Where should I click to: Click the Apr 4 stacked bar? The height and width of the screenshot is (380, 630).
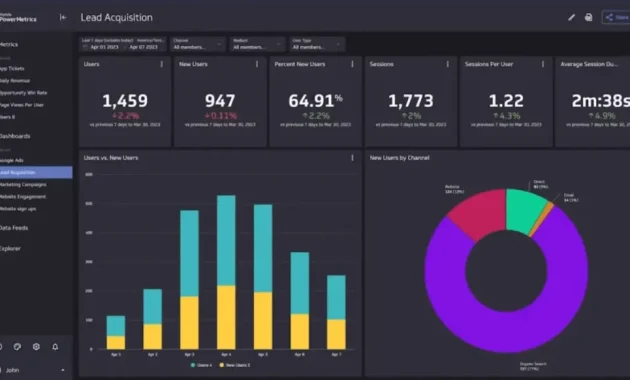[226, 272]
